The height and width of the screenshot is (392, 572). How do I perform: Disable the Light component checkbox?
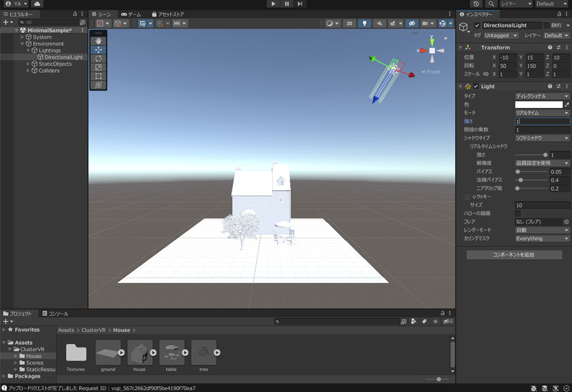pyautogui.click(x=476, y=86)
